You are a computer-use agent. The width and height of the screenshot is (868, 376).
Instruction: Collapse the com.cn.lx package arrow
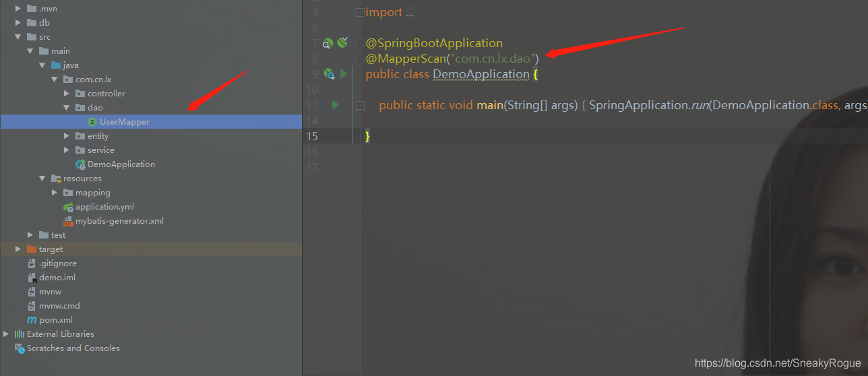(55, 80)
